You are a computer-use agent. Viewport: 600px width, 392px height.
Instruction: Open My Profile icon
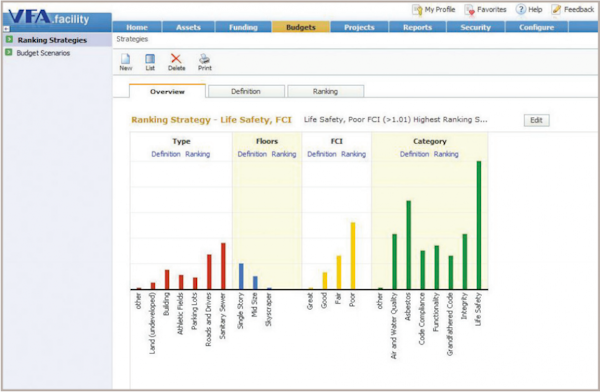coord(417,10)
